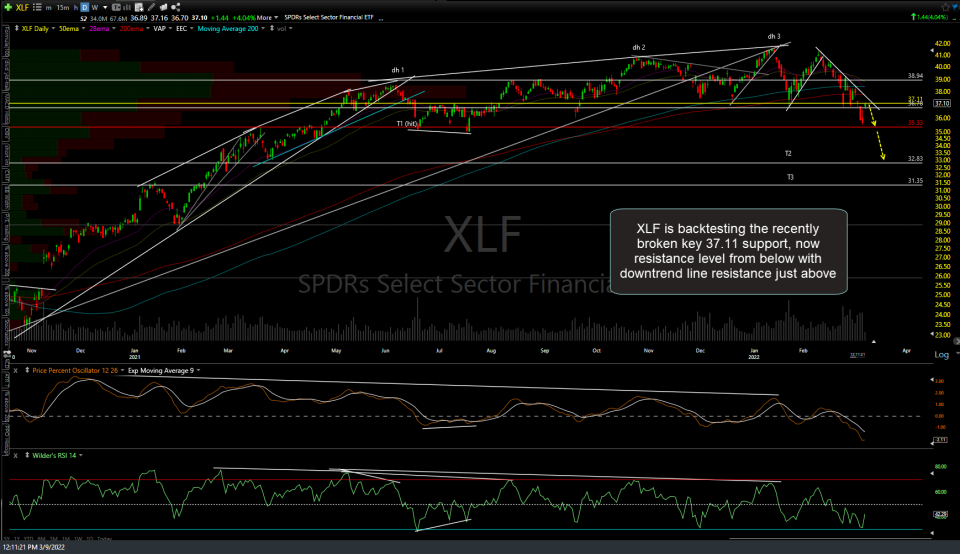Click the +1.44(4.04%) change at top right

click(x=931, y=17)
